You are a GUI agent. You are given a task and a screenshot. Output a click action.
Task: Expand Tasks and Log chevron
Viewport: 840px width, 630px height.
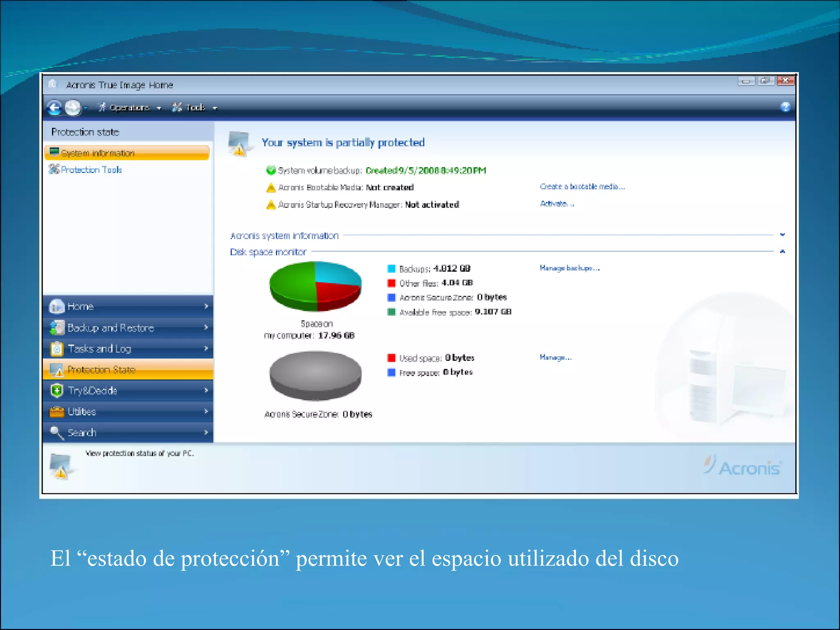click(x=206, y=348)
